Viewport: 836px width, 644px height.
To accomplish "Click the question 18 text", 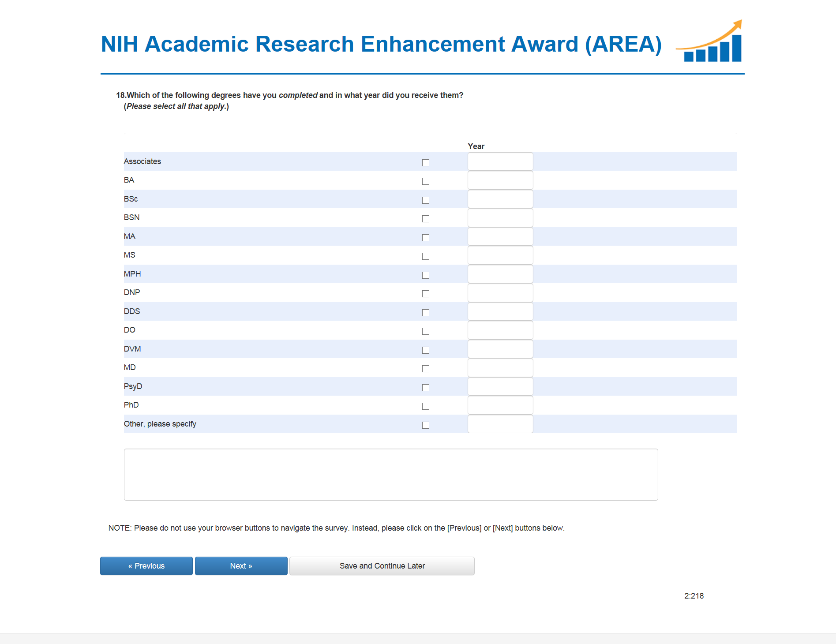I will pos(290,95).
